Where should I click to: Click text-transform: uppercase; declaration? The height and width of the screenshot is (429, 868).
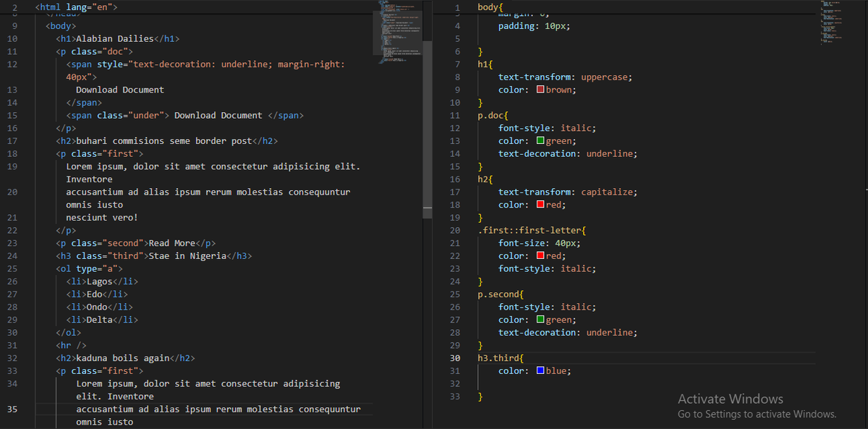click(566, 77)
